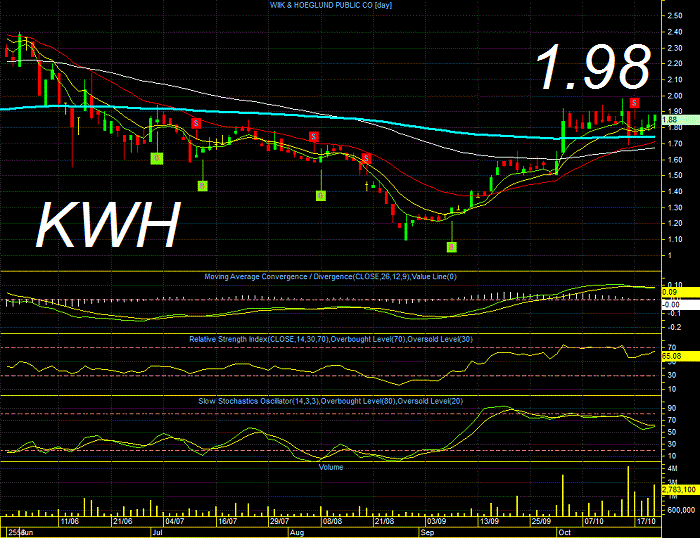
Task: Click the Volume panel title
Action: pyautogui.click(x=331, y=467)
